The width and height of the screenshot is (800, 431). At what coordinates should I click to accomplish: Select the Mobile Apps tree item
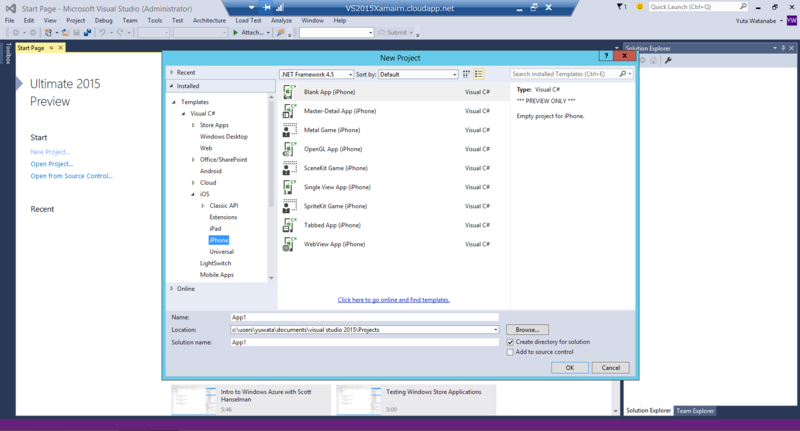click(216, 275)
